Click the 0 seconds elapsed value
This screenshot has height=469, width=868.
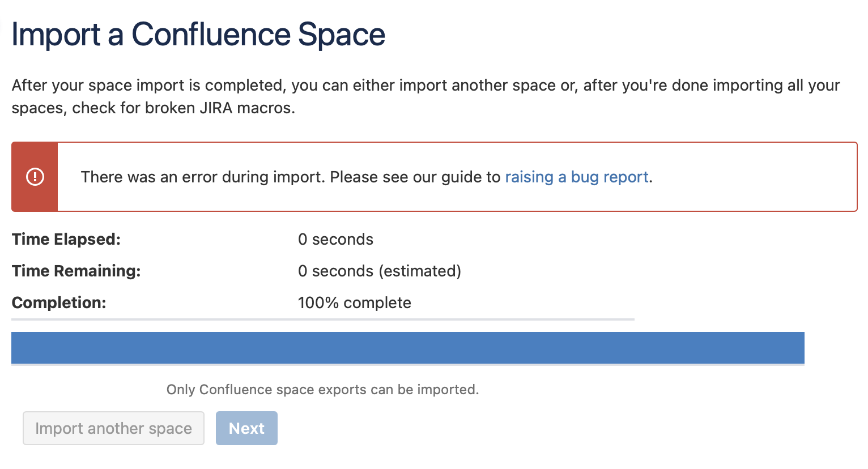tap(336, 239)
